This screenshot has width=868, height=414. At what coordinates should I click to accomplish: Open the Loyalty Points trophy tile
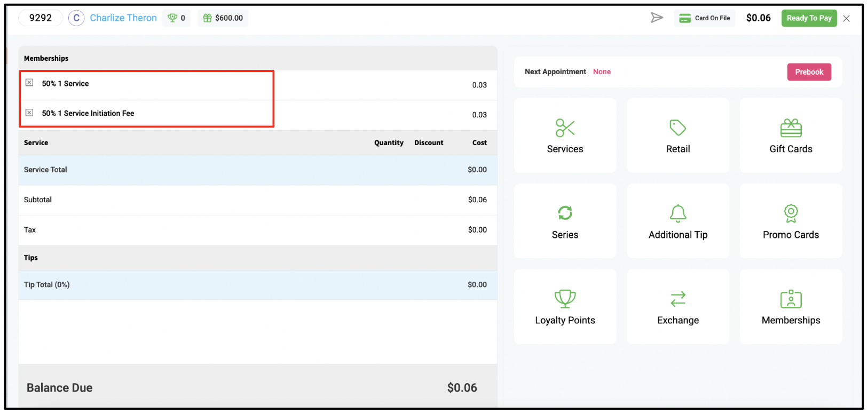pos(565,307)
